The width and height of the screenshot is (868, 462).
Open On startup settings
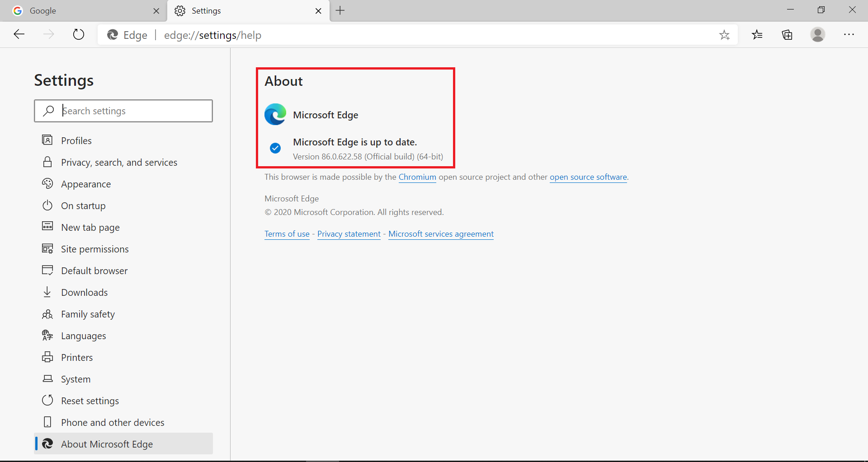point(123,205)
